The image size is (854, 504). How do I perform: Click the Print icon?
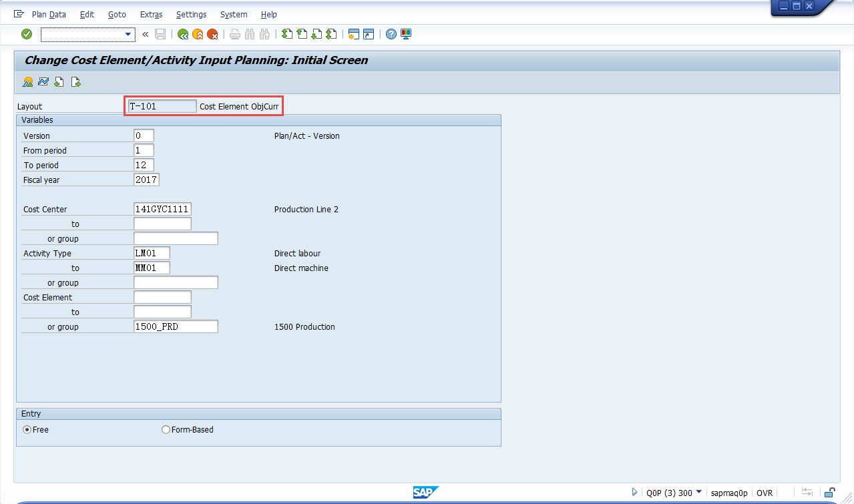coord(235,34)
